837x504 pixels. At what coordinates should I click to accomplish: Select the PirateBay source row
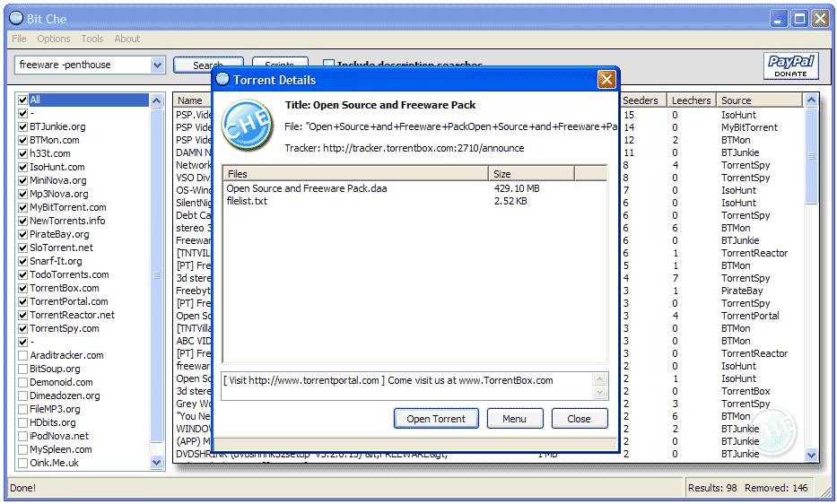coord(741,291)
